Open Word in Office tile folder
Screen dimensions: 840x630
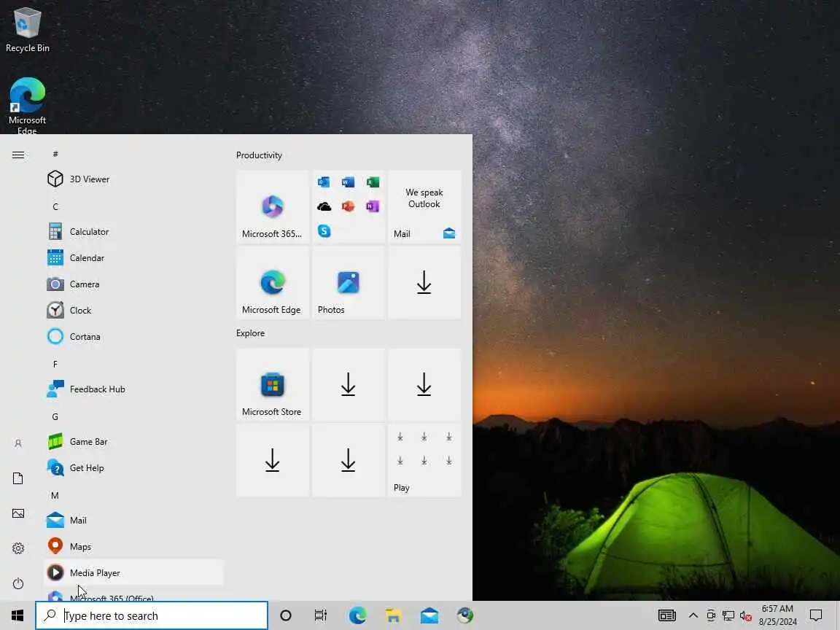tap(349, 182)
